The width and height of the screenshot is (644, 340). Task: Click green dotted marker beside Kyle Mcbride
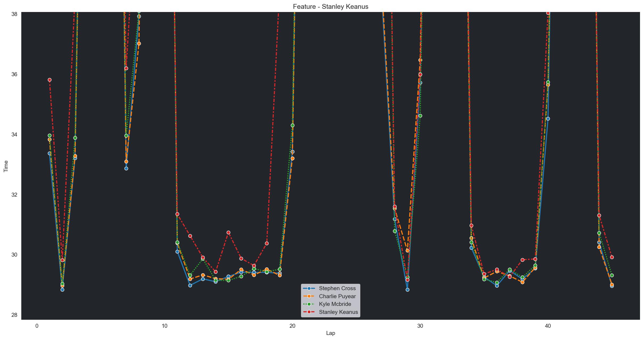(x=309, y=304)
